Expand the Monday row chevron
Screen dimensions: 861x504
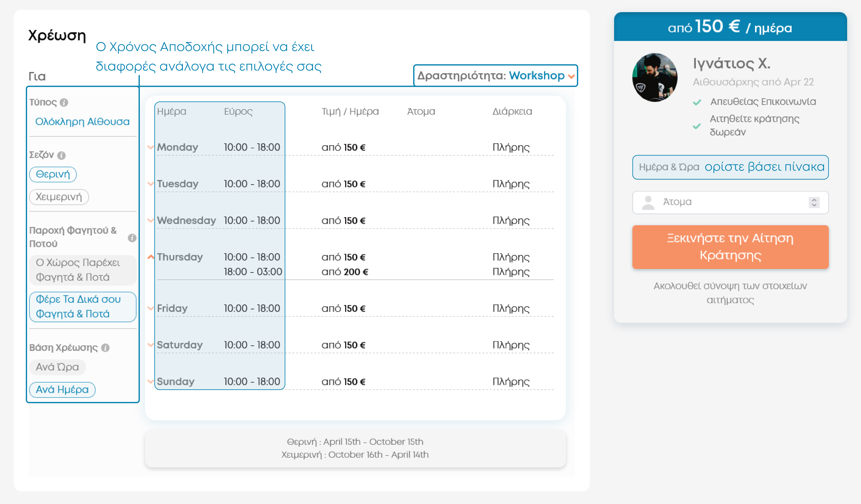[150, 147]
